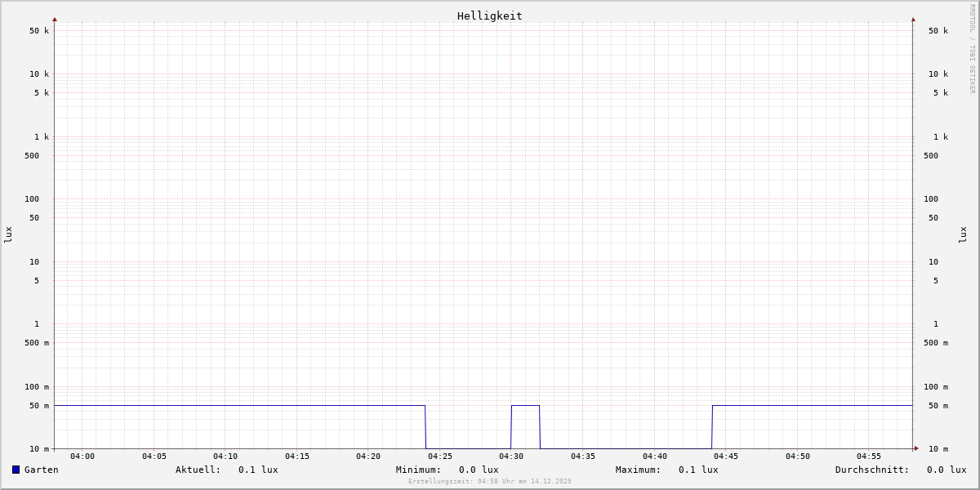Click the 04:30 time axis label
This screenshot has width=980, height=490.
[x=511, y=457]
